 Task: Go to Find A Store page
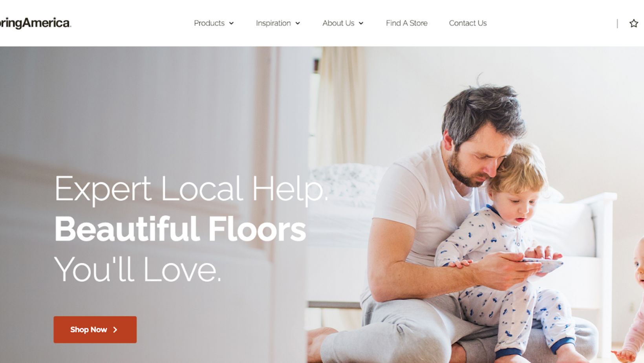(x=406, y=23)
